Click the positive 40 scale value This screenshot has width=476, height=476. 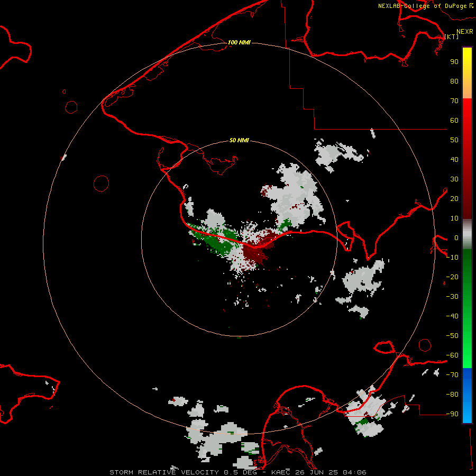coord(454,160)
